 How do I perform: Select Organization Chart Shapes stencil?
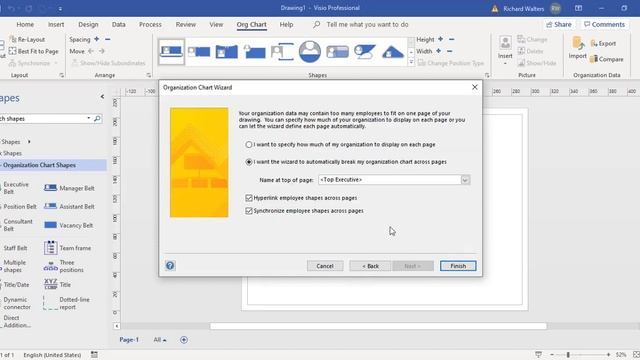53,165
